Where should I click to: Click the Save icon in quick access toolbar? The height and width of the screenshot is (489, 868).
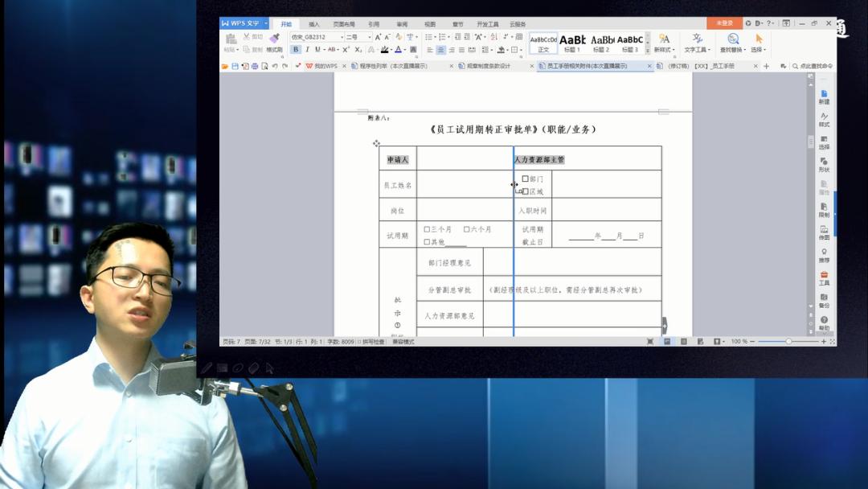coord(235,67)
